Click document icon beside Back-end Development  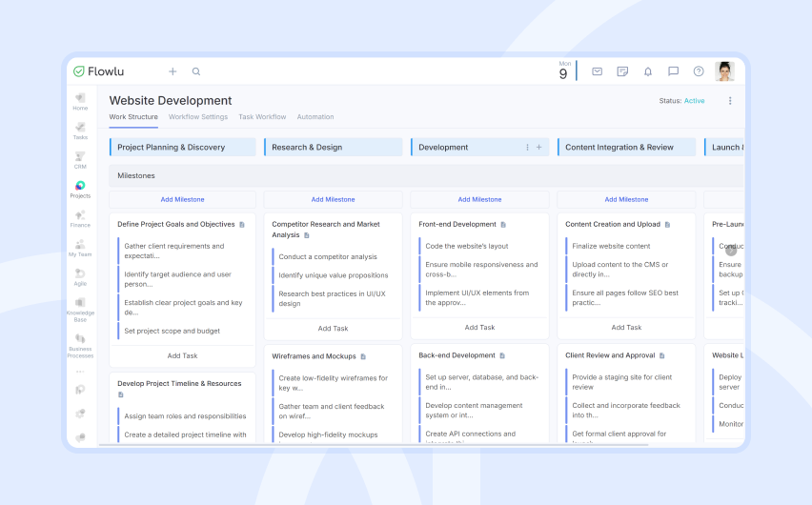pos(502,355)
